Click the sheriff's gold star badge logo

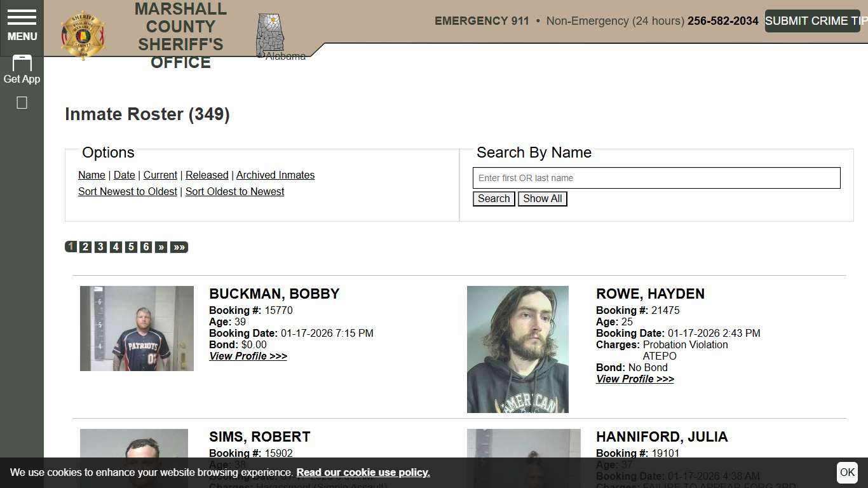[x=83, y=35]
